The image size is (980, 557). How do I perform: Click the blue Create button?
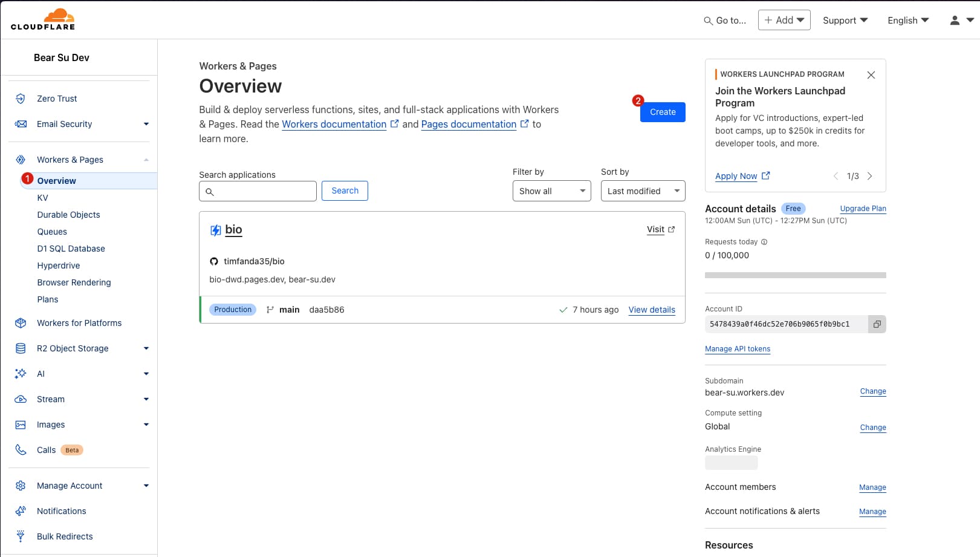point(663,112)
